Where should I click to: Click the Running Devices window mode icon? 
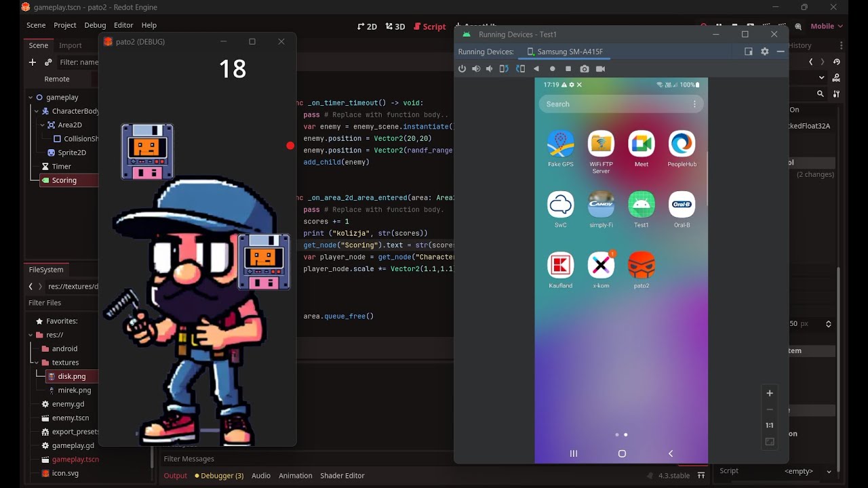[749, 52]
